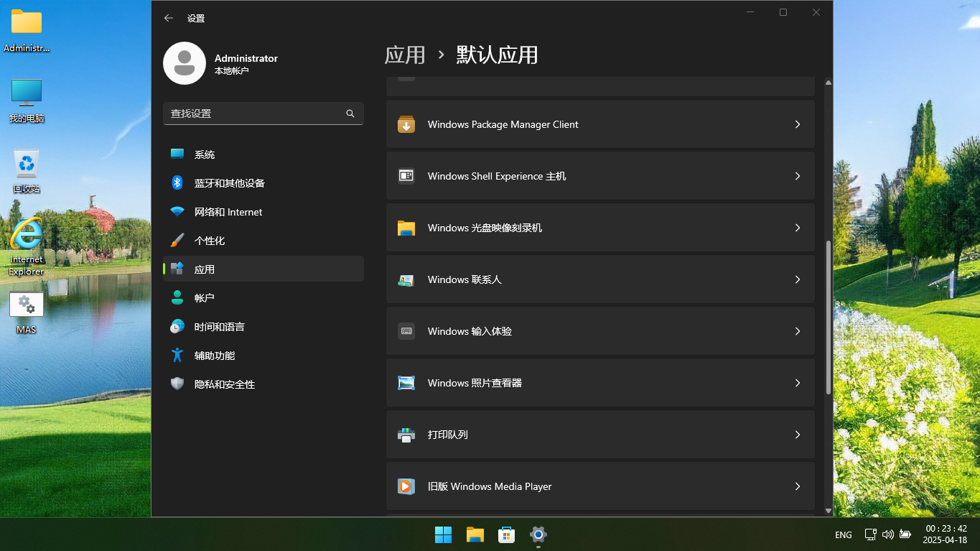Expand Windows 联系人 chevron

click(798, 279)
